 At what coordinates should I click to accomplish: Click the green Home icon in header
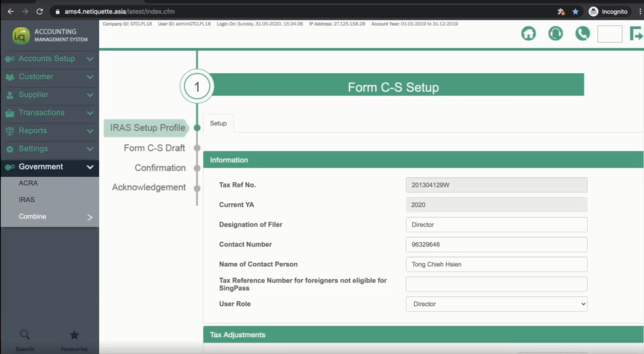click(529, 34)
